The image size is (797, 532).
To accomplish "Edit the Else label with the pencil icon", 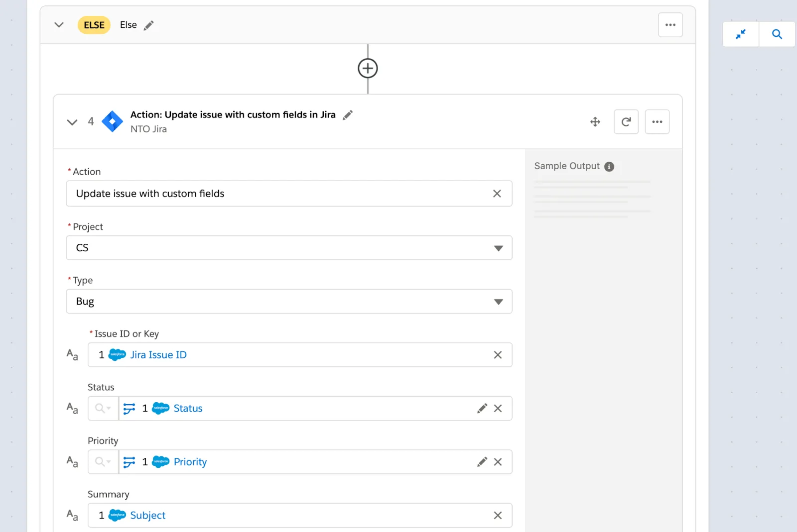I will coord(148,25).
